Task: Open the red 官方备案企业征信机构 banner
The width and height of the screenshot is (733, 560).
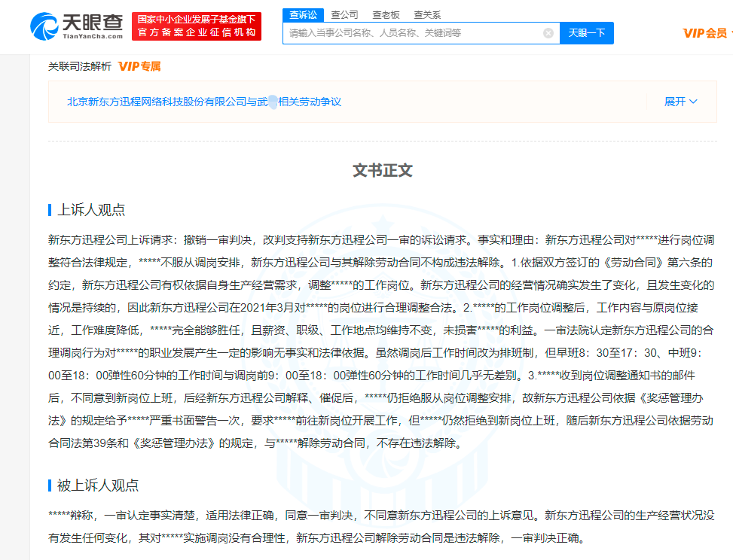Action: tap(197, 26)
